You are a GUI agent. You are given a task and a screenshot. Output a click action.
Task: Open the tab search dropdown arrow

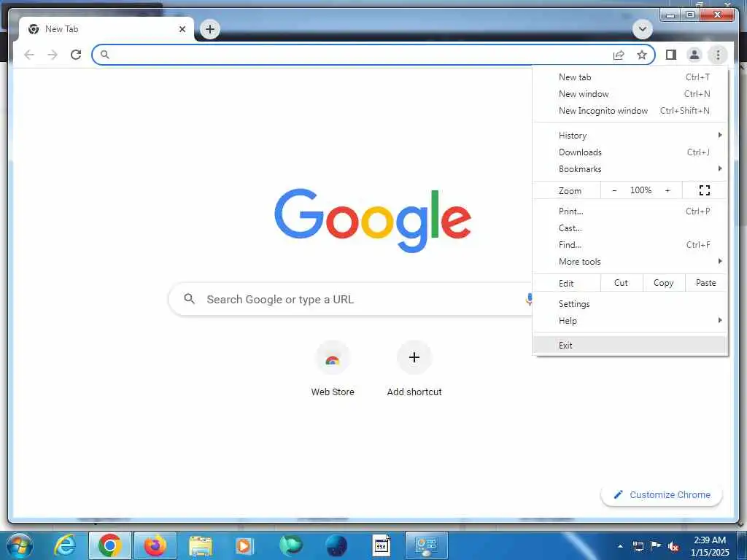pos(642,29)
